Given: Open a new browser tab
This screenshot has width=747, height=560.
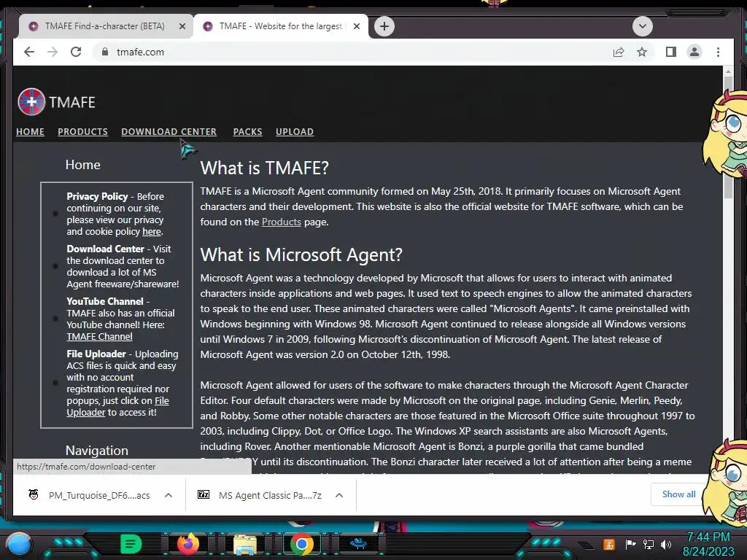Looking at the screenshot, I should 384,26.
